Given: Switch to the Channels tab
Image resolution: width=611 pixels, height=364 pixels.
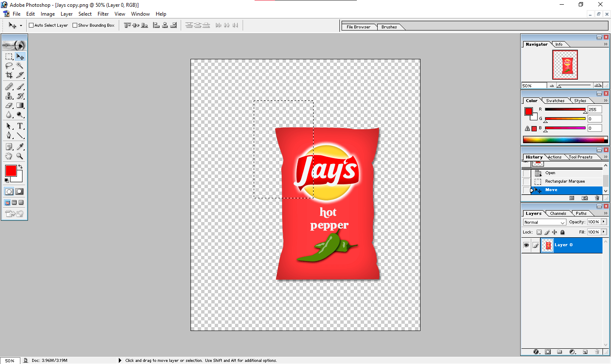Looking at the screenshot, I should (558, 214).
